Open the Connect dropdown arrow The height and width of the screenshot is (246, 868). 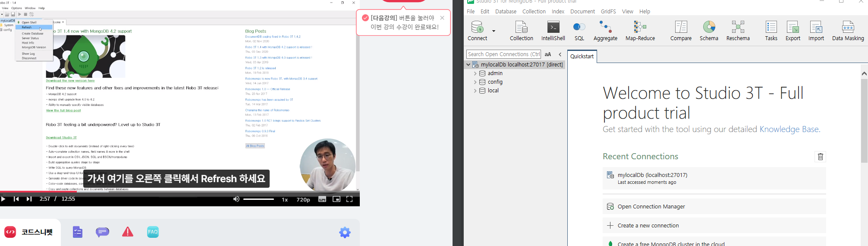point(494,31)
